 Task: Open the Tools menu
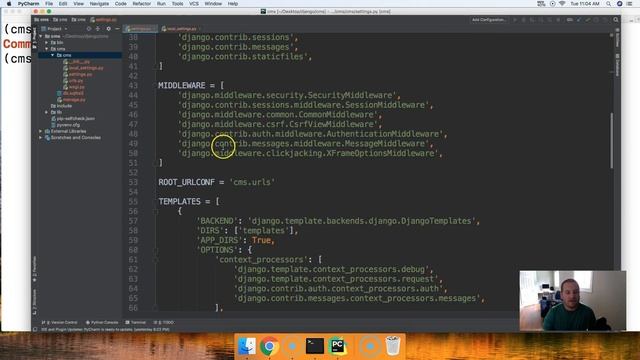click(177, 4)
